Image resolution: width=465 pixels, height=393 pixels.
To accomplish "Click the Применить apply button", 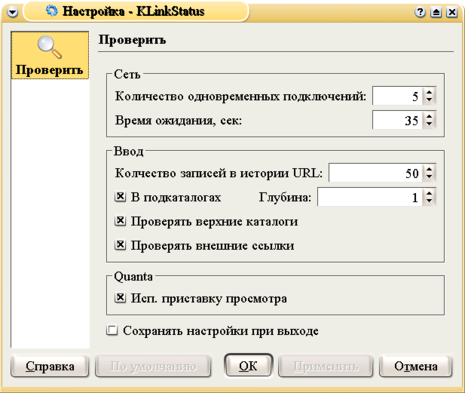I will point(325,366).
